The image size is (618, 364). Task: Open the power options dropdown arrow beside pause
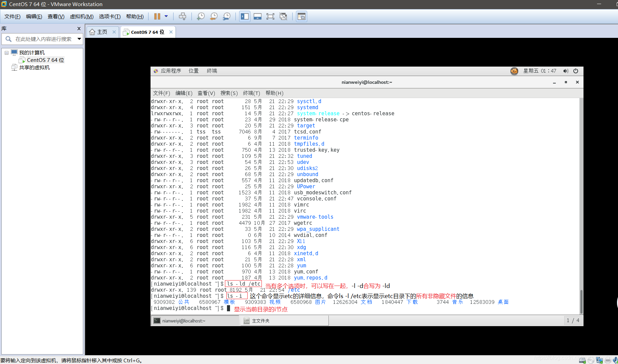pyautogui.click(x=166, y=16)
